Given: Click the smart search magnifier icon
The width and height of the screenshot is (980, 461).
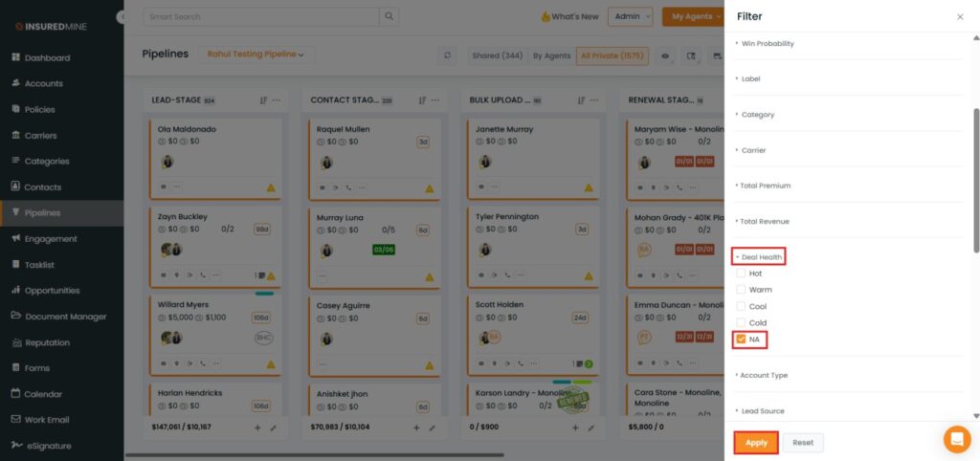Looking at the screenshot, I should 389,16.
